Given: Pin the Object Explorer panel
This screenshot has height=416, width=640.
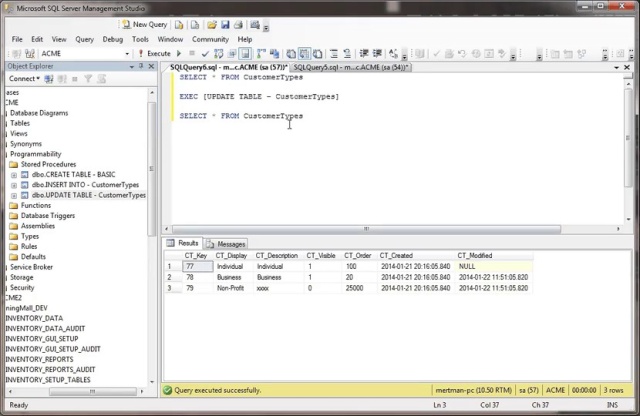Looking at the screenshot, I should coord(142,65).
